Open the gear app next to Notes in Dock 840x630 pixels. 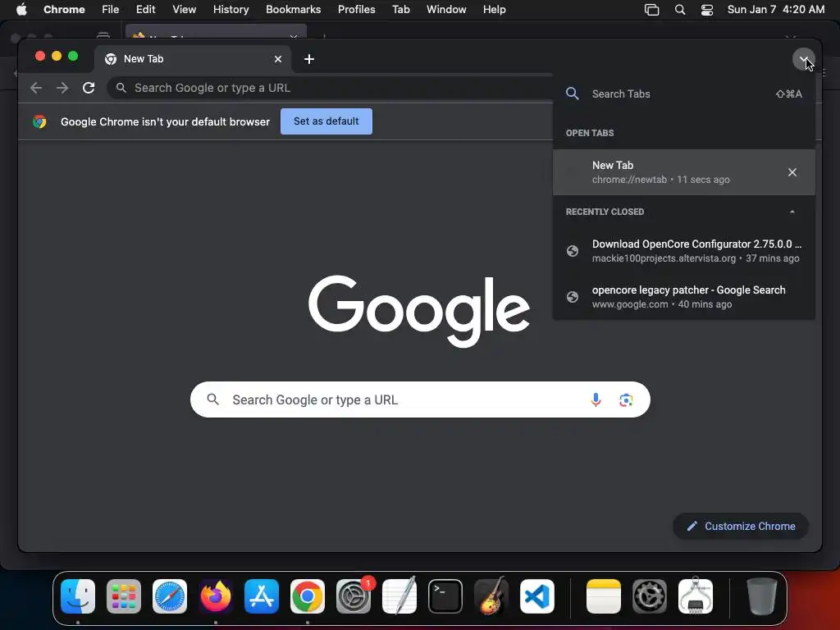pos(650,596)
